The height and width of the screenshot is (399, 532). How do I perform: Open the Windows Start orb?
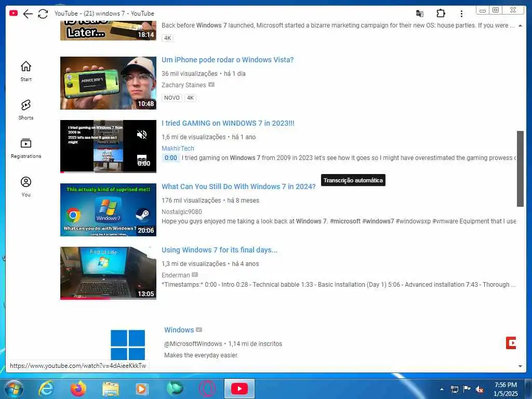(x=14, y=389)
